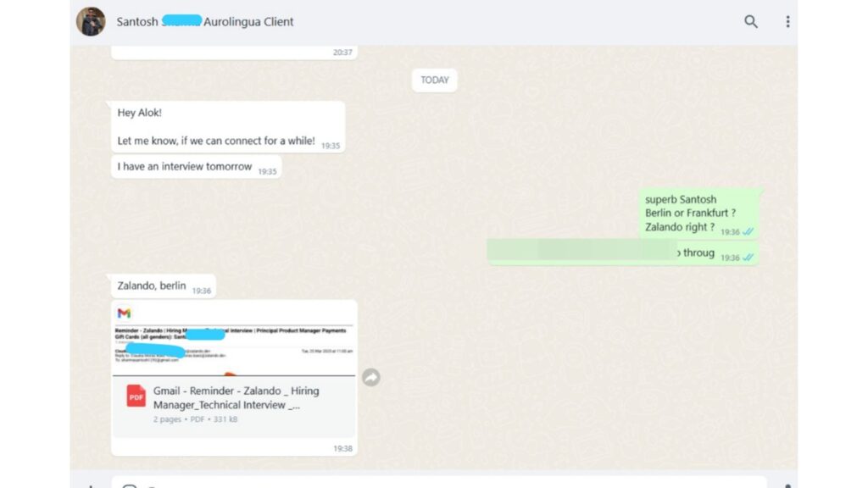Viewport: 868px width, 488px height.
Task: Click blue read ticks on 'superb Santosh' message
Action: pos(748,232)
